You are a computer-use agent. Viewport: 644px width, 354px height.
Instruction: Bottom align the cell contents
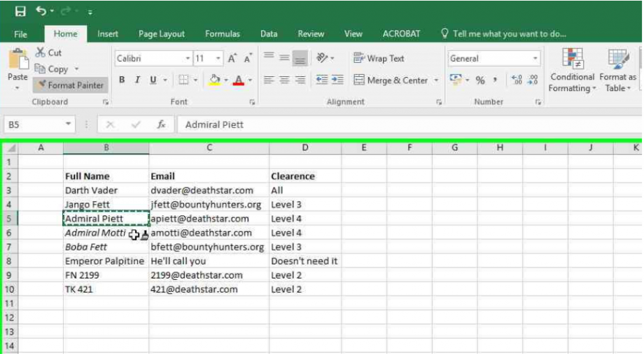(300, 58)
